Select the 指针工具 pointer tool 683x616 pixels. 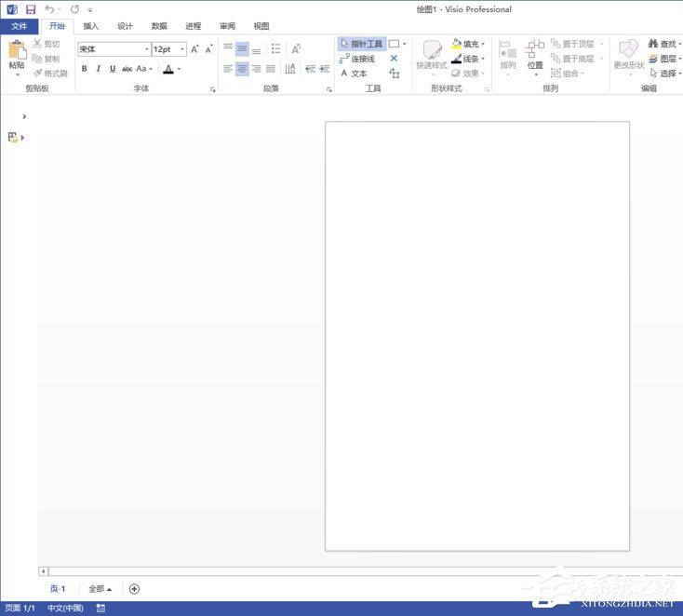coord(361,44)
